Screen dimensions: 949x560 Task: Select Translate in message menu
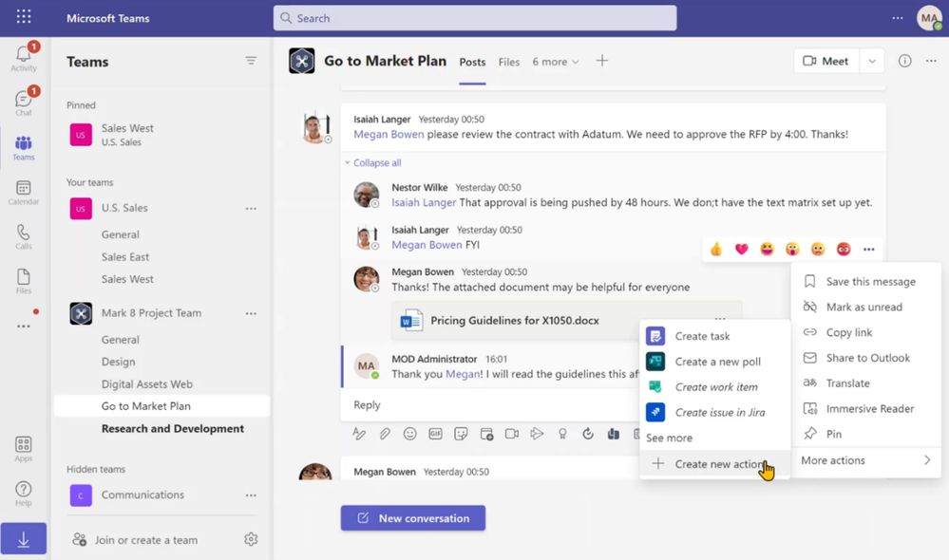pos(866,383)
